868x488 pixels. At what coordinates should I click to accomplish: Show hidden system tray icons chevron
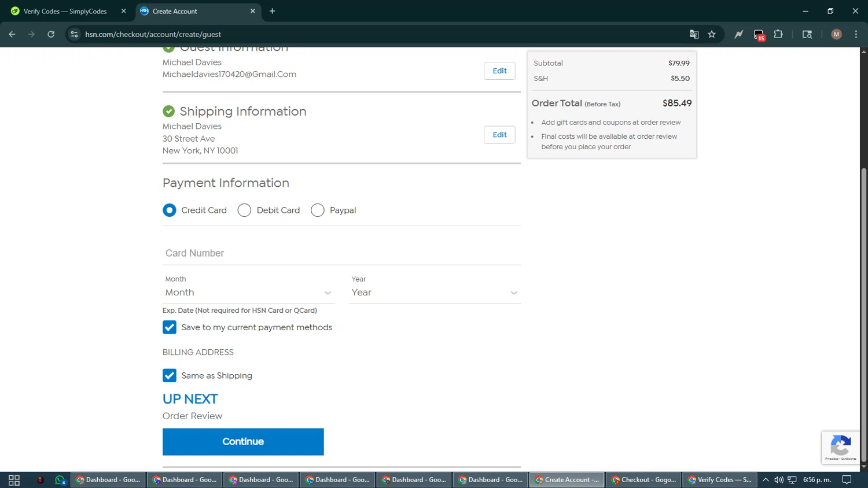tap(765, 480)
